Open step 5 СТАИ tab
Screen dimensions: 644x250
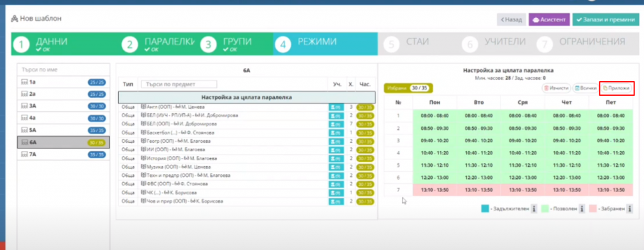(418, 43)
